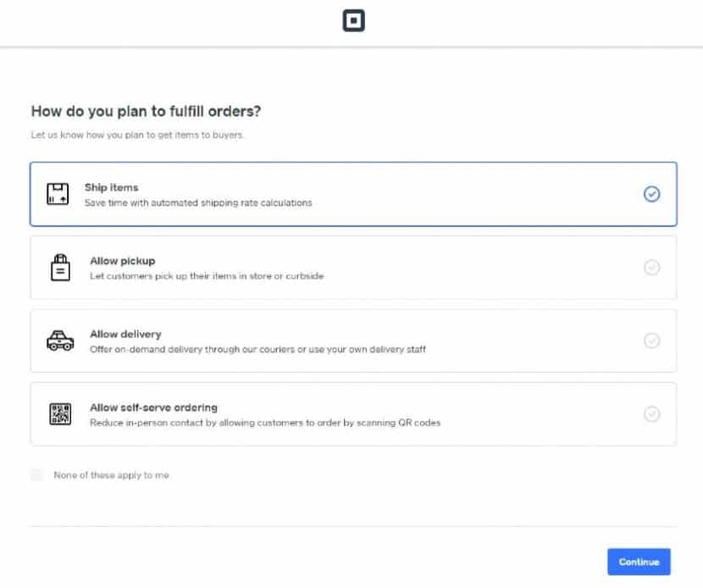The height and width of the screenshot is (588, 703).
Task: Click the shopping bag icon for Allow pickup
Action: click(x=59, y=267)
